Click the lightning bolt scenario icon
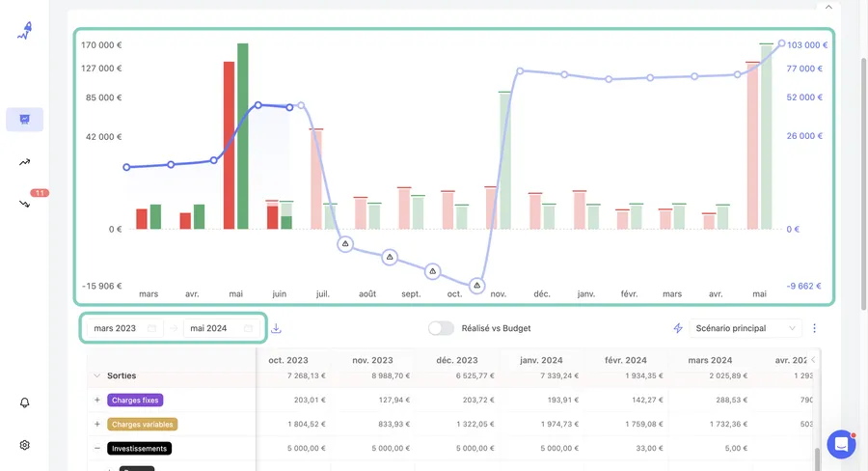Viewport: 868px width, 471px height. click(678, 328)
